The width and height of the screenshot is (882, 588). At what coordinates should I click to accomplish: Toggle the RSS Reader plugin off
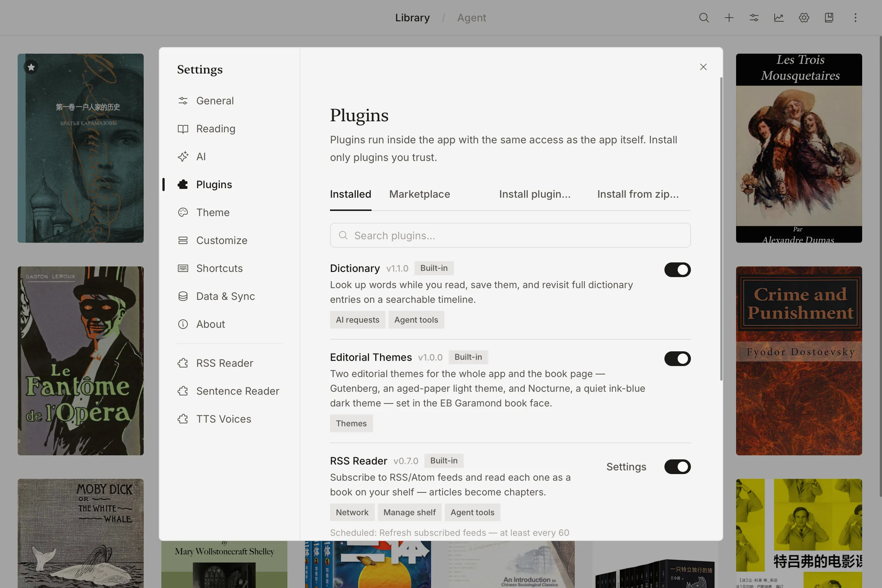pyautogui.click(x=677, y=467)
